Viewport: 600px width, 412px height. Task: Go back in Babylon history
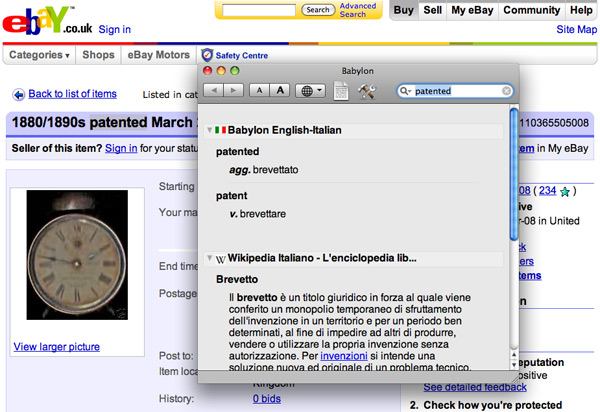[214, 91]
